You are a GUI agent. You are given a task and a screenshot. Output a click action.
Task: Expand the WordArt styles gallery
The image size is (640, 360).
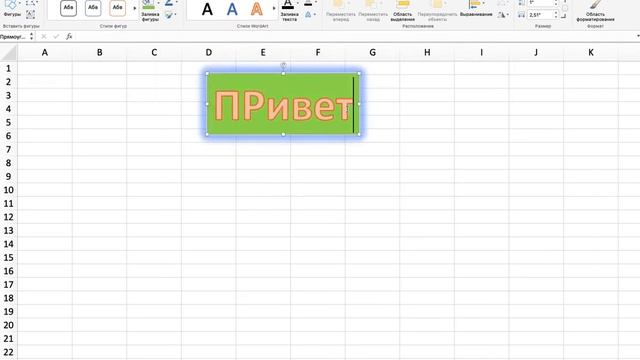point(274,8)
